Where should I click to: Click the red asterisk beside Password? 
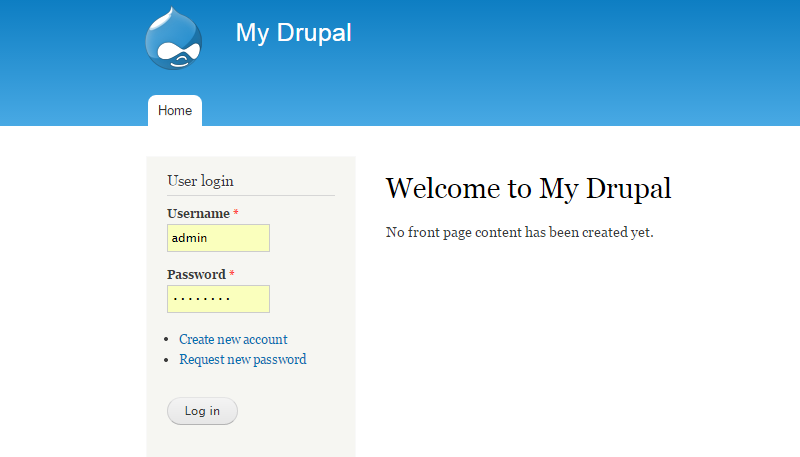coord(232,275)
